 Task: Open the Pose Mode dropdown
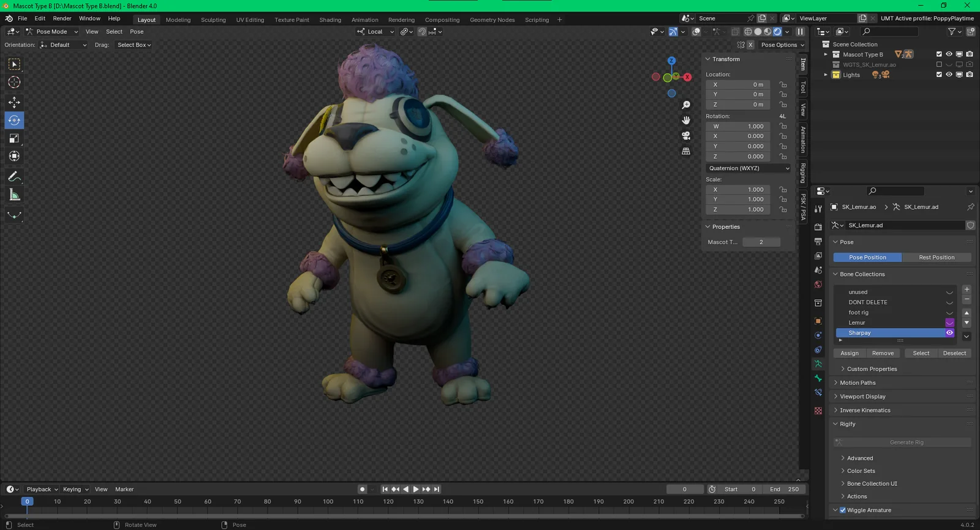[52, 32]
